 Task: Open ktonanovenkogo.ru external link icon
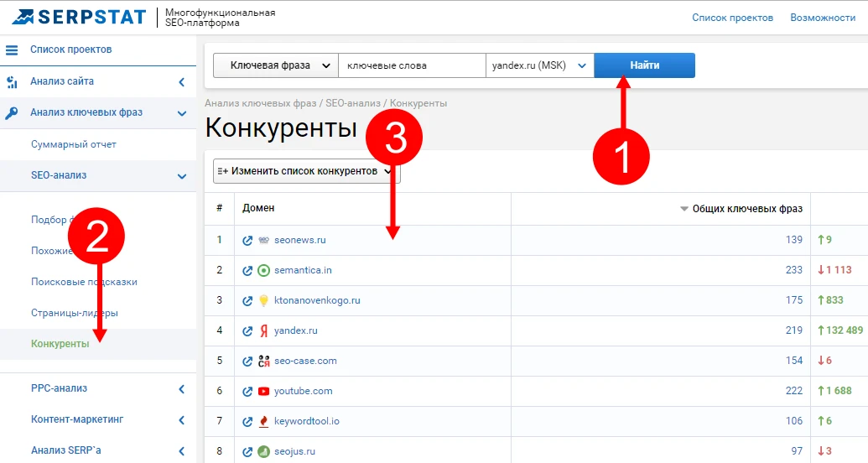point(247,301)
